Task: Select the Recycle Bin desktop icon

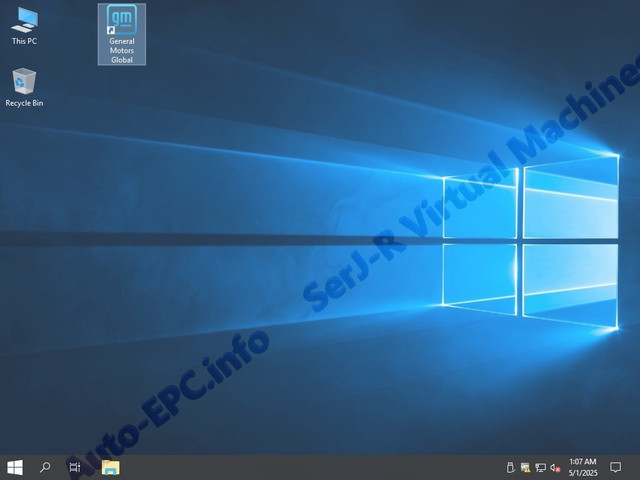Action: pos(24,88)
